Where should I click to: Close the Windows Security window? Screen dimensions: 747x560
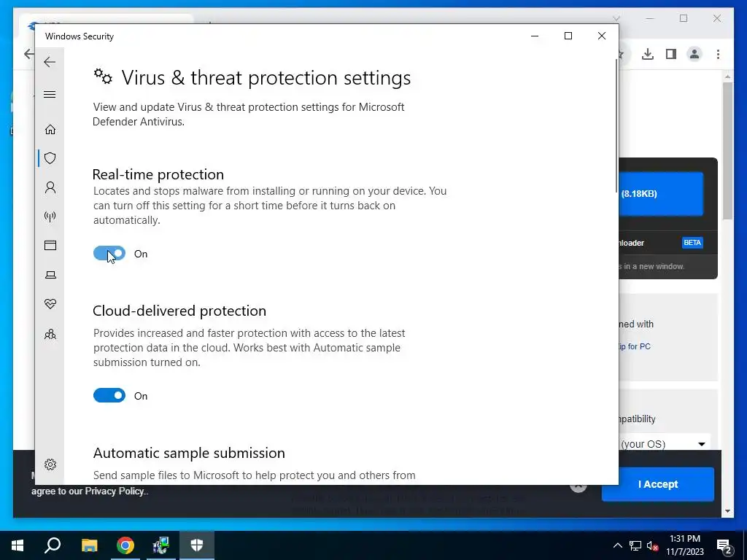tap(602, 36)
